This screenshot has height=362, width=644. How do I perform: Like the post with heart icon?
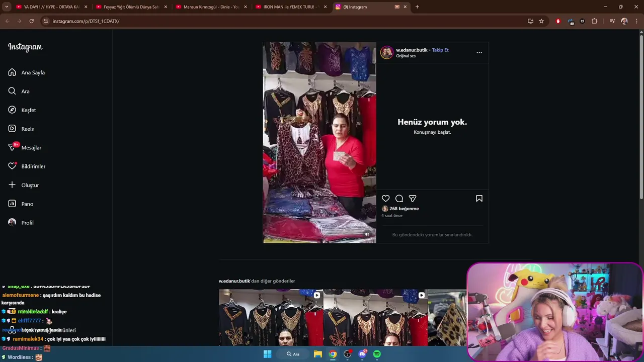(385, 199)
